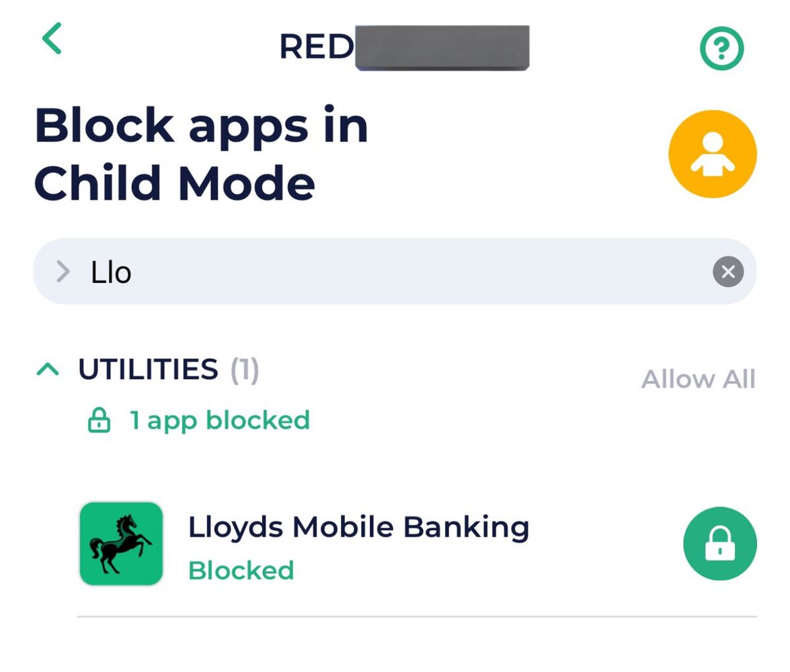Collapse the Utilities category chevron

(x=48, y=370)
